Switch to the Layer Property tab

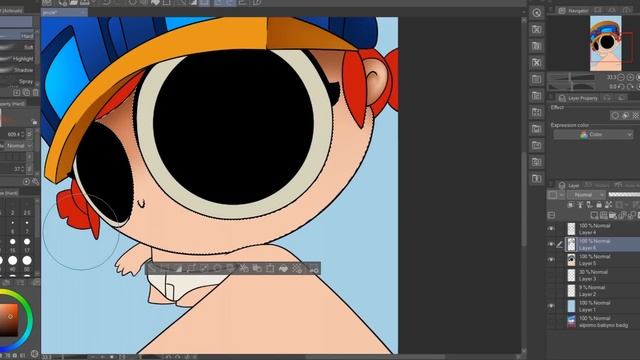tap(578, 98)
